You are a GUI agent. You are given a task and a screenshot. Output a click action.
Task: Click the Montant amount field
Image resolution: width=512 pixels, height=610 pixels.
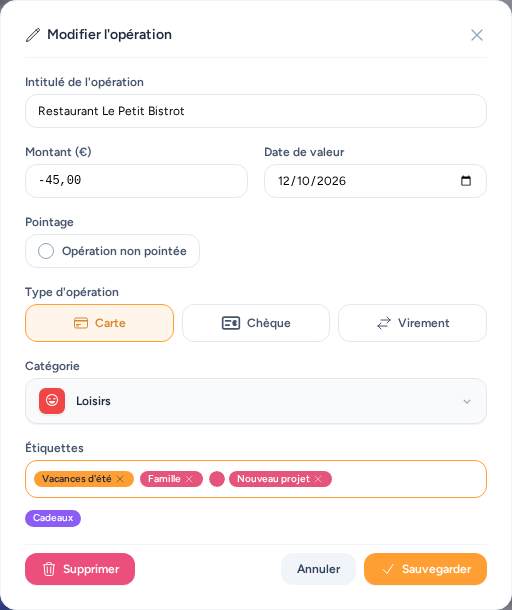[x=136, y=181]
